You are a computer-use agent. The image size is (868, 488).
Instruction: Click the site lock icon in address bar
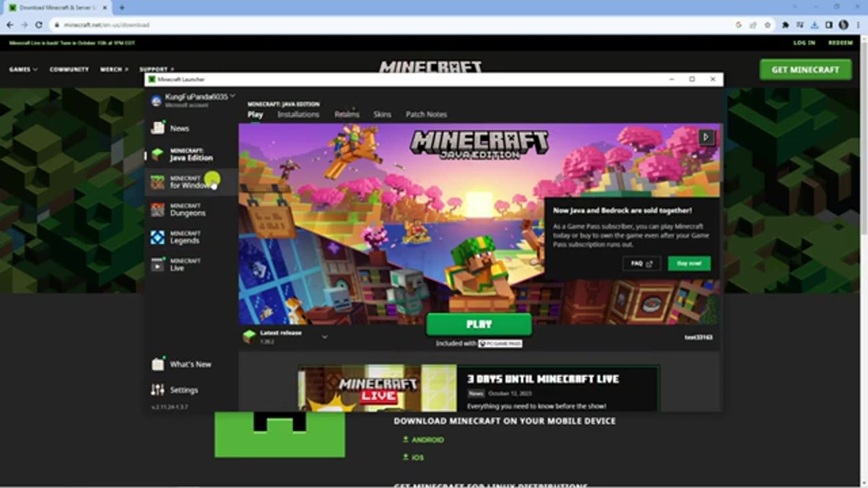click(x=58, y=25)
